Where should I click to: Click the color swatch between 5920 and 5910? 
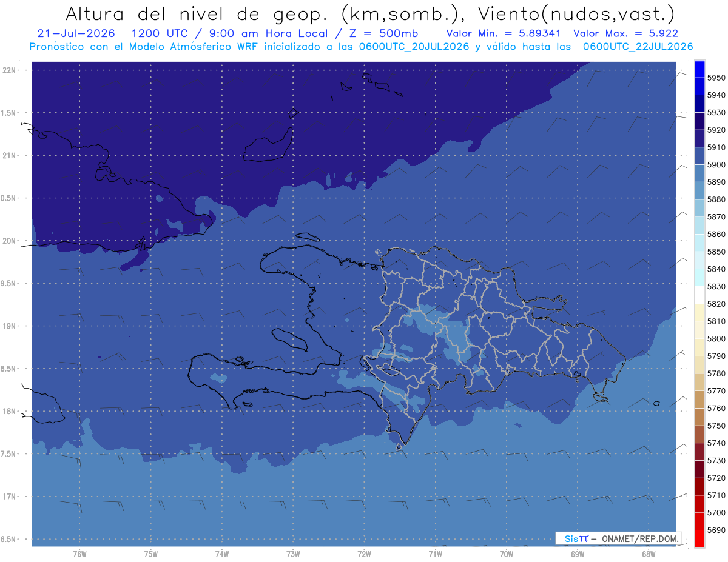[699, 139]
